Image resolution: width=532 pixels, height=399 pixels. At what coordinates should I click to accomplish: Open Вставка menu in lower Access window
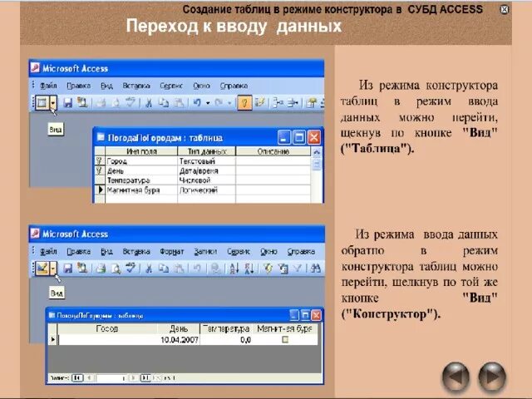(136, 252)
